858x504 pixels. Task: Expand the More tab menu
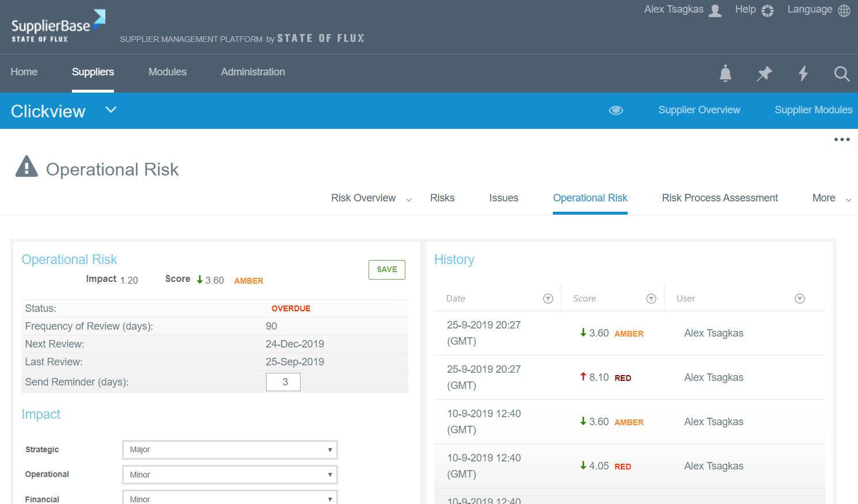click(x=831, y=198)
